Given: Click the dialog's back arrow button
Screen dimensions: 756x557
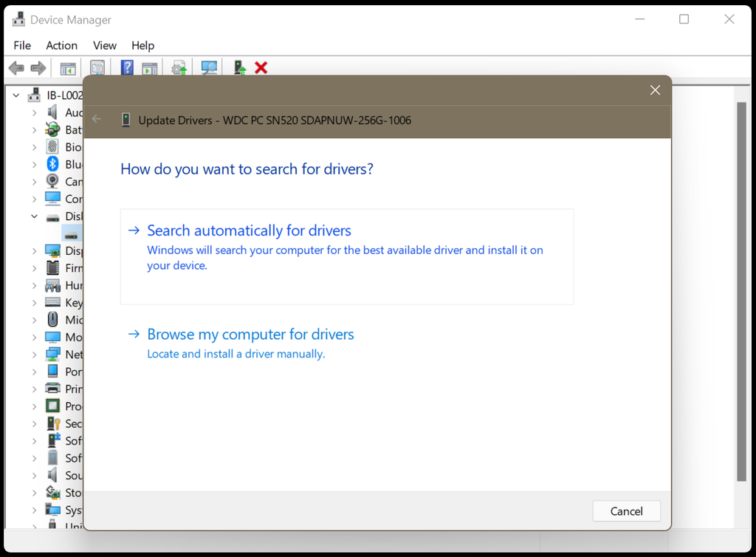Looking at the screenshot, I should tap(97, 119).
